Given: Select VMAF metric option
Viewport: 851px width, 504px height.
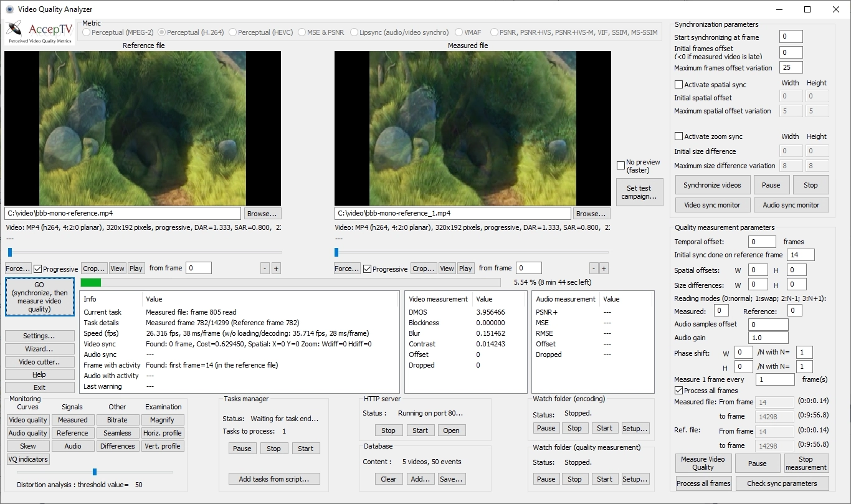Looking at the screenshot, I should click(467, 32).
